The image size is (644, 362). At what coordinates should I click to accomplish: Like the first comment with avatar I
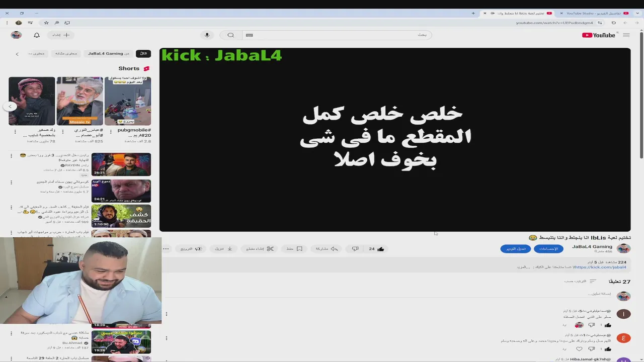(608, 325)
